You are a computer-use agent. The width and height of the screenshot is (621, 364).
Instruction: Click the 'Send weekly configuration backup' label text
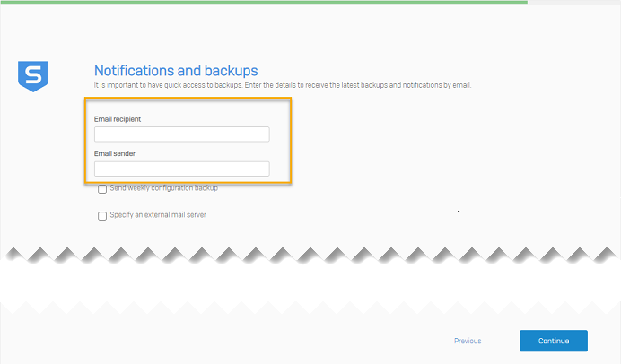coord(163,188)
